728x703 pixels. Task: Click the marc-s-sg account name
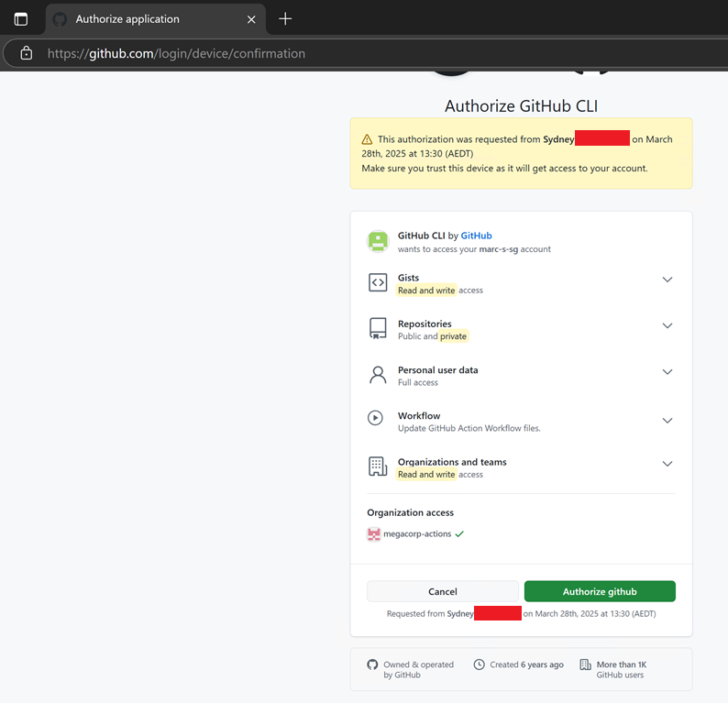click(x=498, y=249)
